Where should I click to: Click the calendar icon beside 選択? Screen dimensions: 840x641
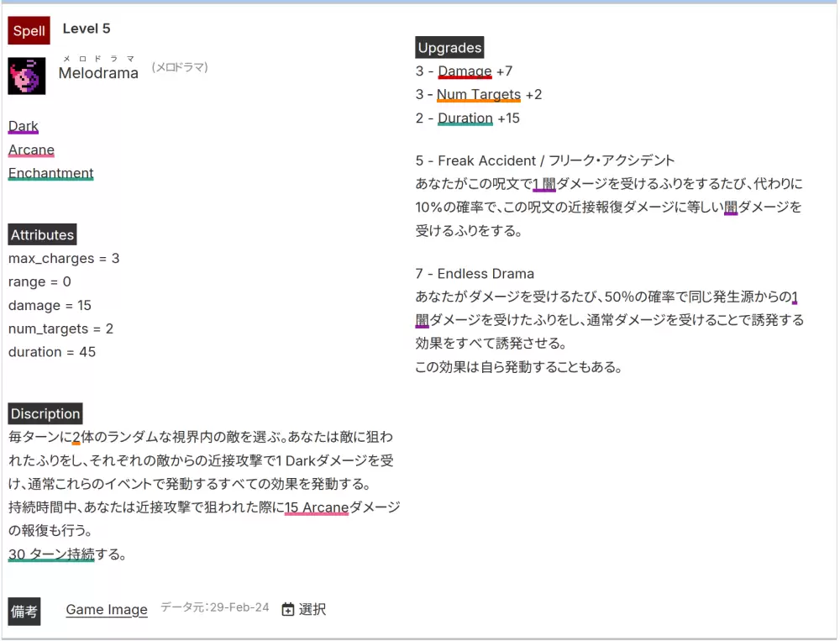(x=288, y=610)
